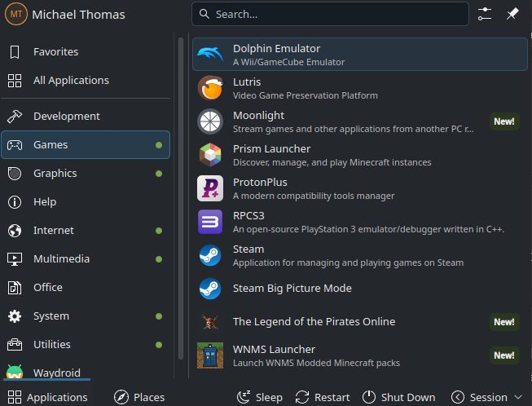Click the Favorites bookmark icon
This screenshot has width=532, height=406.
(x=15, y=52)
